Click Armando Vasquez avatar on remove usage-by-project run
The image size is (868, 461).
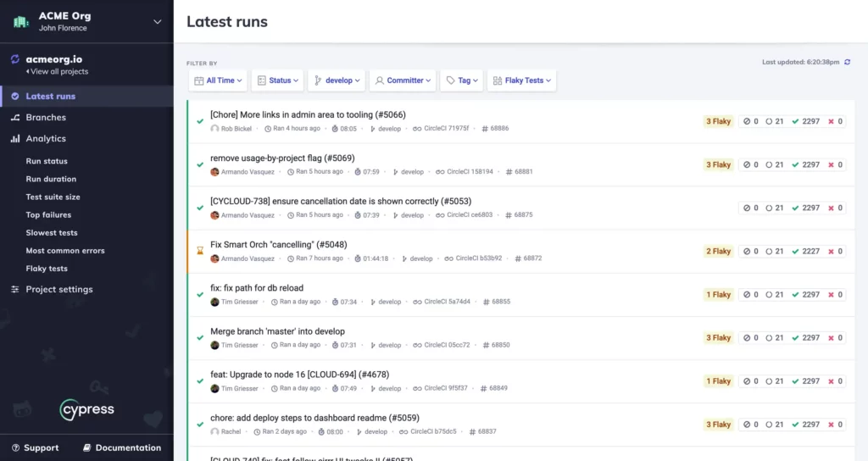click(214, 172)
